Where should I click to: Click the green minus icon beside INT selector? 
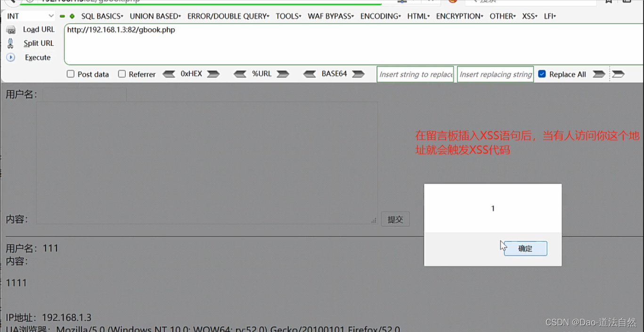(x=62, y=16)
